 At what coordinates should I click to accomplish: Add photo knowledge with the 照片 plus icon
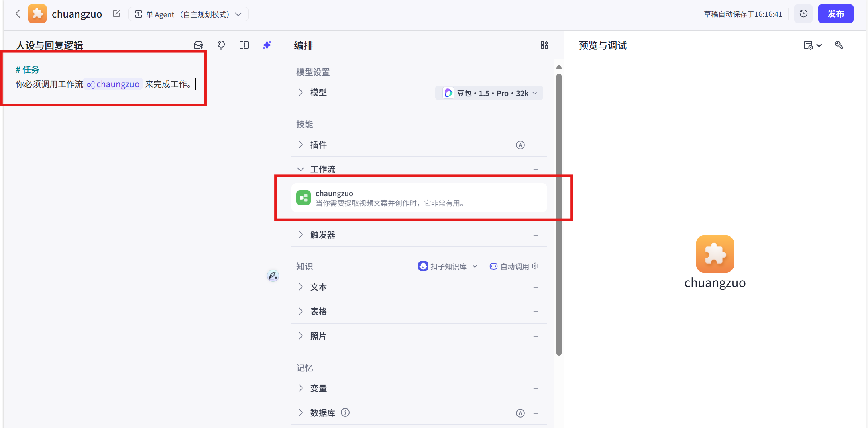[x=536, y=336]
